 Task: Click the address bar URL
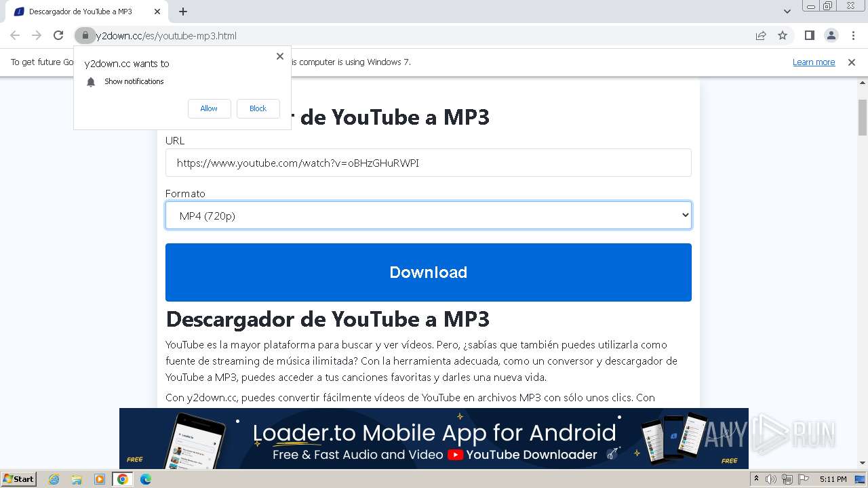(166, 35)
